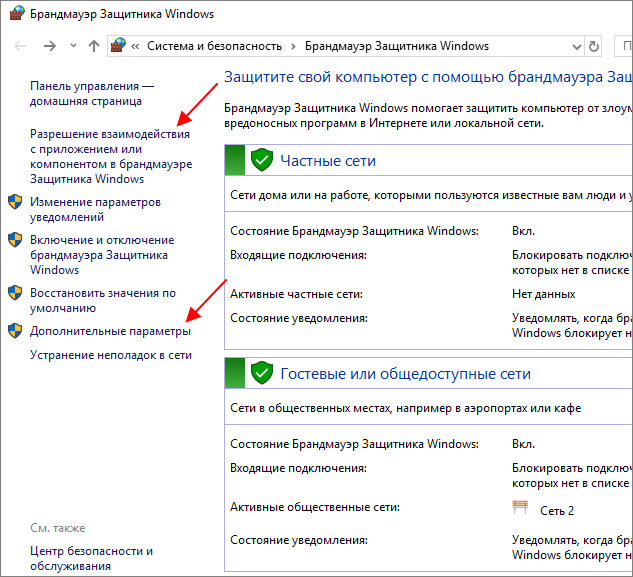Click the Брандмауэр Защитника Windows breadcrumb

click(x=396, y=46)
